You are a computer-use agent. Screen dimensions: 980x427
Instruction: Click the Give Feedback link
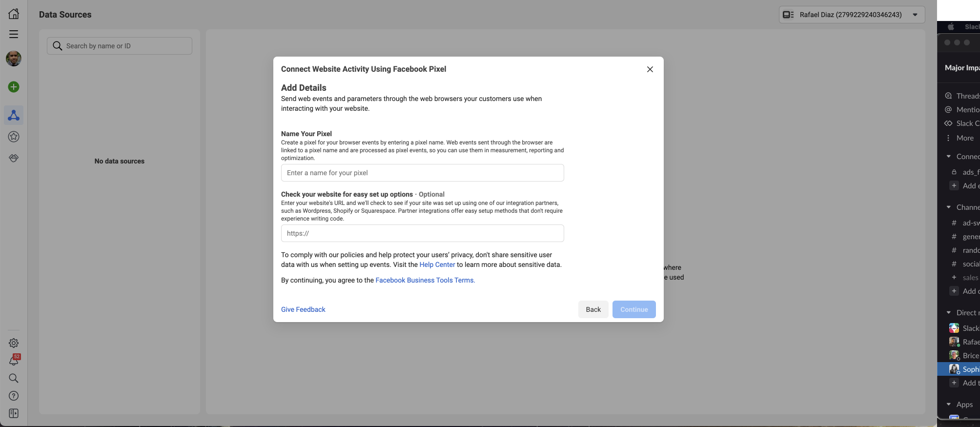coord(303,309)
